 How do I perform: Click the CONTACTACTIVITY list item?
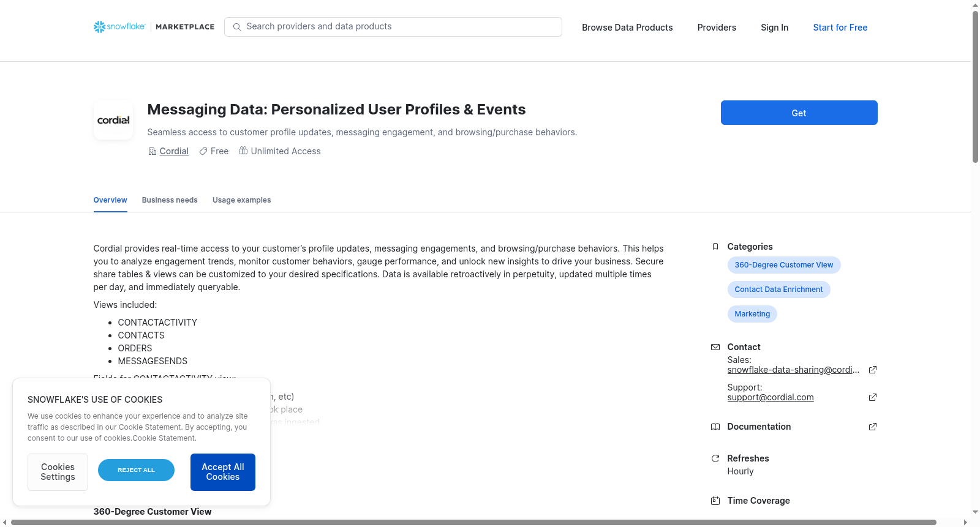[x=157, y=323]
